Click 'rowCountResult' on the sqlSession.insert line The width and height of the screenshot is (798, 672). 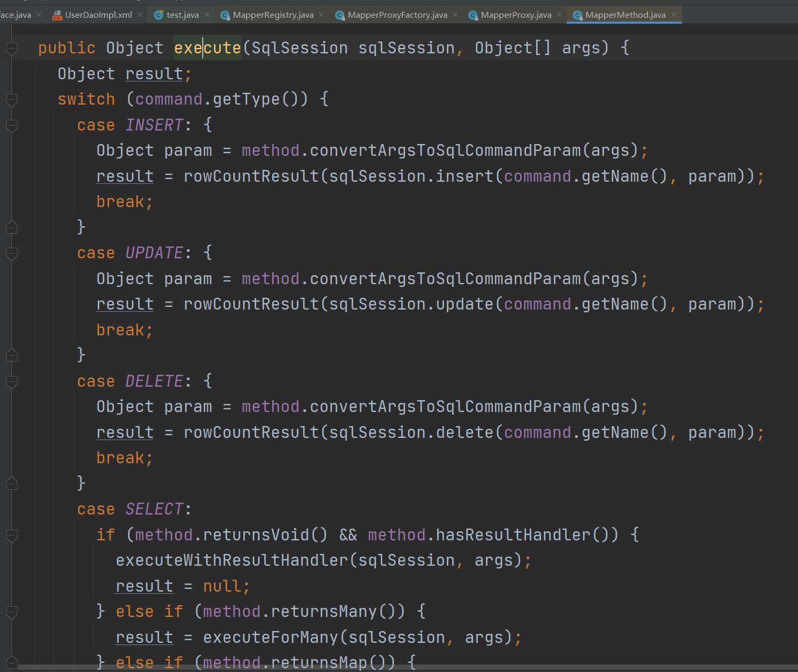(251, 176)
